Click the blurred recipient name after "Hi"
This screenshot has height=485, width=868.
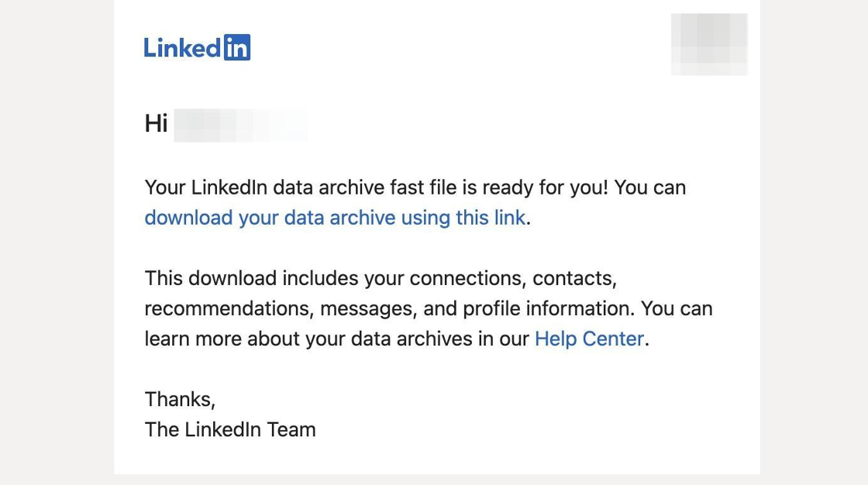pos(241,126)
